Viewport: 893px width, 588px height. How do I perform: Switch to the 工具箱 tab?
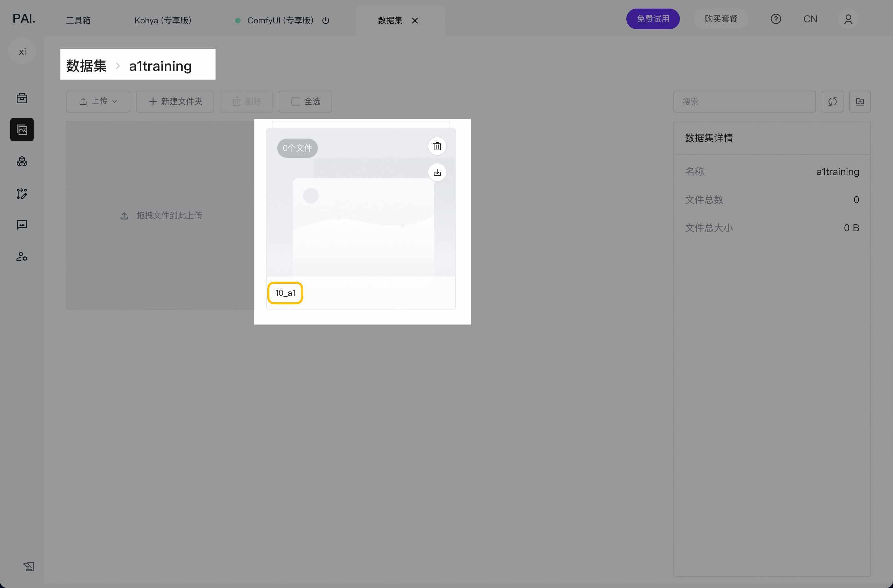pyautogui.click(x=78, y=21)
